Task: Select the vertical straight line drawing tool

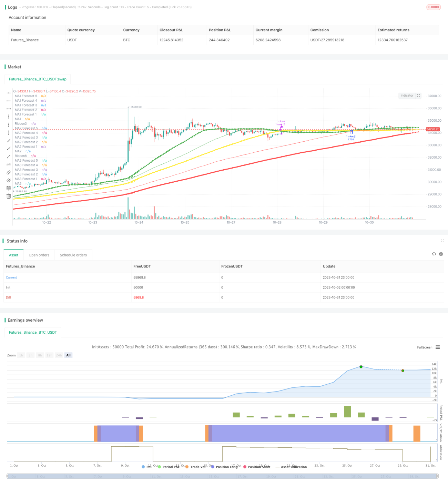Action: tap(9, 117)
